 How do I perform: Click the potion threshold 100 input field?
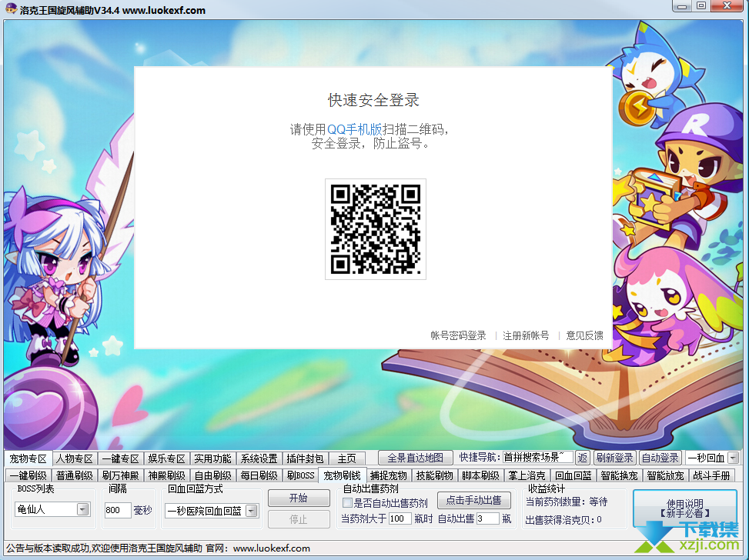(x=400, y=518)
